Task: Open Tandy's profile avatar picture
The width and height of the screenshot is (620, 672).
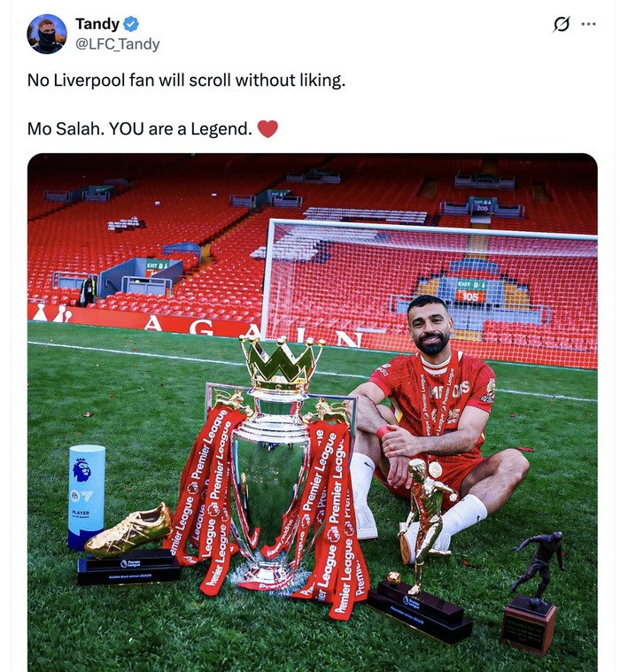Action: [47, 34]
